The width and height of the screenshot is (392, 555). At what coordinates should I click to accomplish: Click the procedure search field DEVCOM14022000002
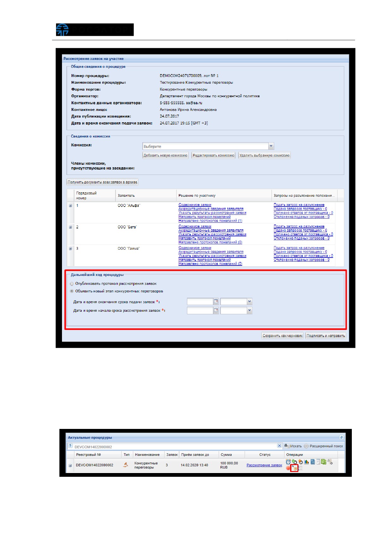point(175,447)
